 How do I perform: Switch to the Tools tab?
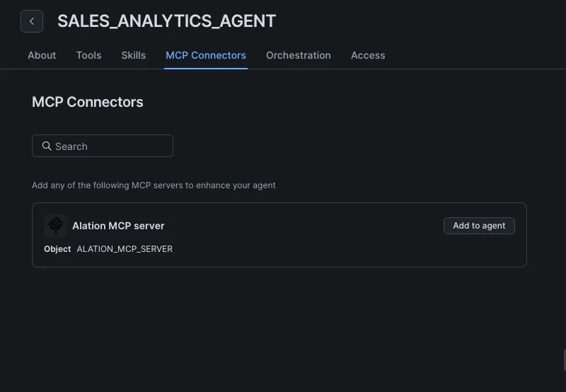pyautogui.click(x=89, y=55)
